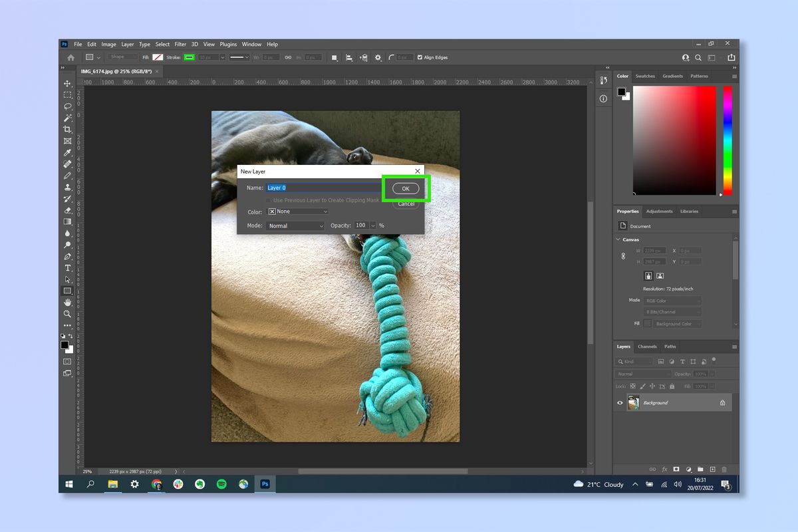Open the layer blend mode dropdown showing Normal
Image resolution: width=798 pixels, height=532 pixels.
click(642, 374)
